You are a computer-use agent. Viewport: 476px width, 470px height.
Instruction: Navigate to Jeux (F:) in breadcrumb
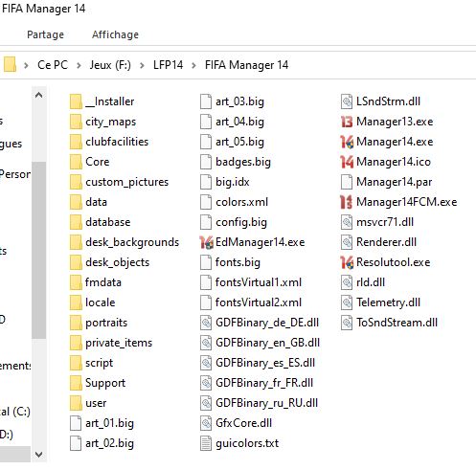pyautogui.click(x=110, y=65)
